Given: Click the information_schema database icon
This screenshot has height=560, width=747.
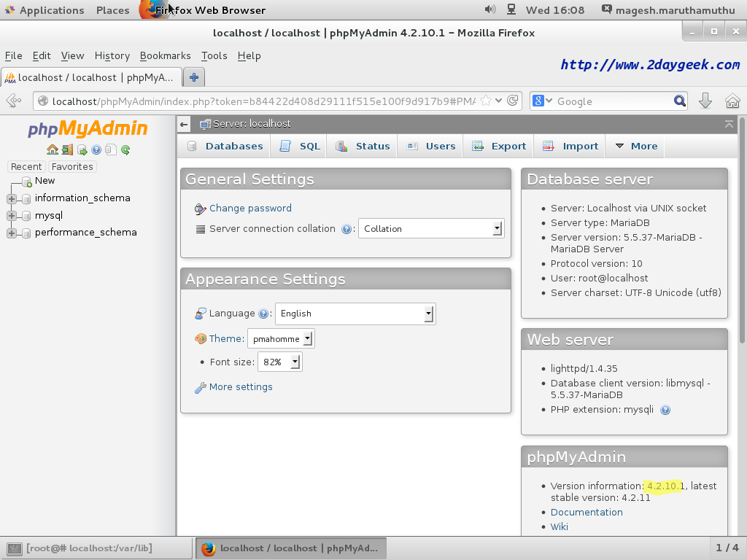Looking at the screenshot, I should coord(27,198).
